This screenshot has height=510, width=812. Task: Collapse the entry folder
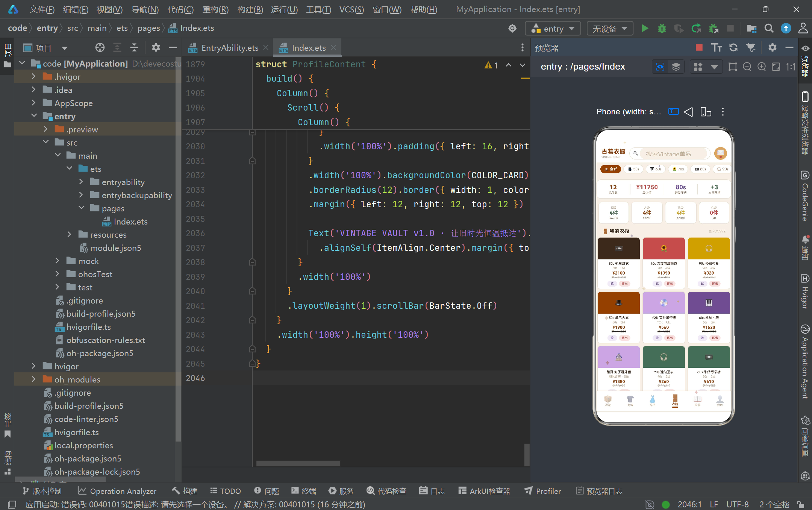click(x=34, y=116)
